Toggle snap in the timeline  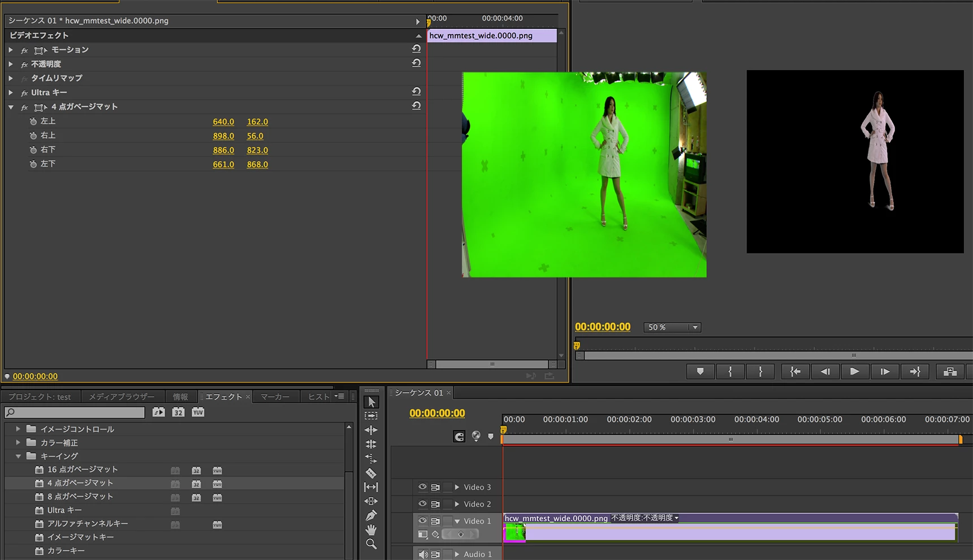[x=459, y=436]
